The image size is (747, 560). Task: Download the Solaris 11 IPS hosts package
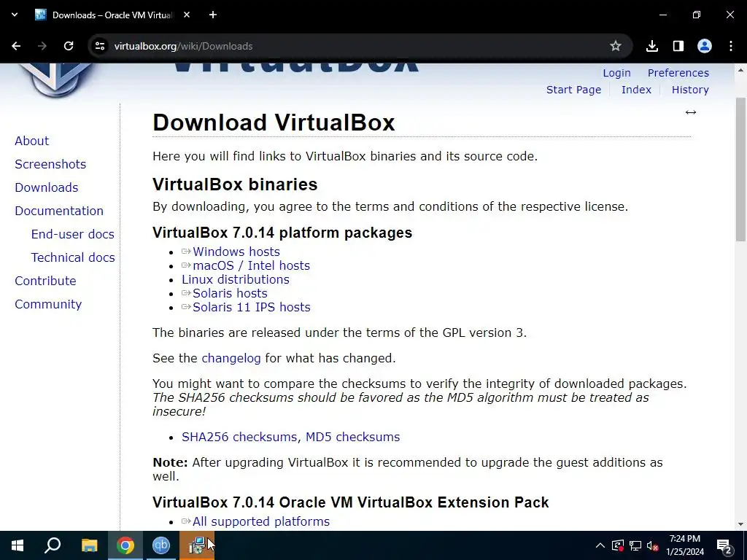pyautogui.click(x=252, y=307)
